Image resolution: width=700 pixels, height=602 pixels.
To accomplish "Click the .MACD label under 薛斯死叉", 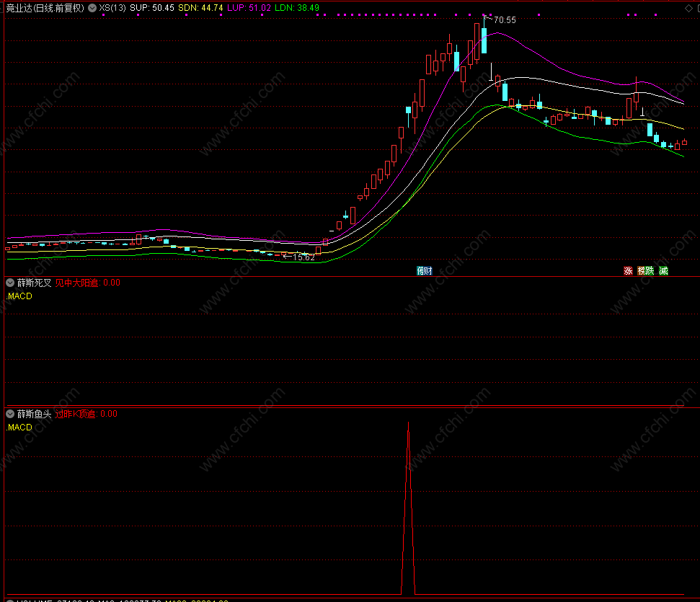I will click(19, 296).
